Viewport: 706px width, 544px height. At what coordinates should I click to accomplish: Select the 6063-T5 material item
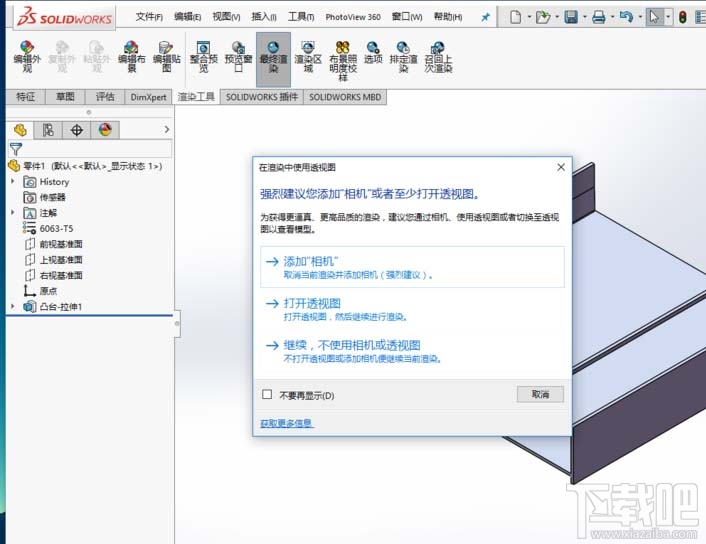tap(48, 228)
